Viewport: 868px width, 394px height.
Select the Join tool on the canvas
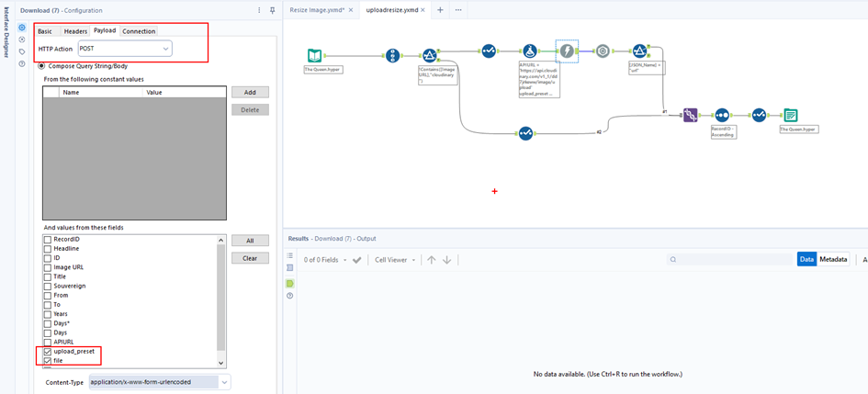(x=690, y=115)
